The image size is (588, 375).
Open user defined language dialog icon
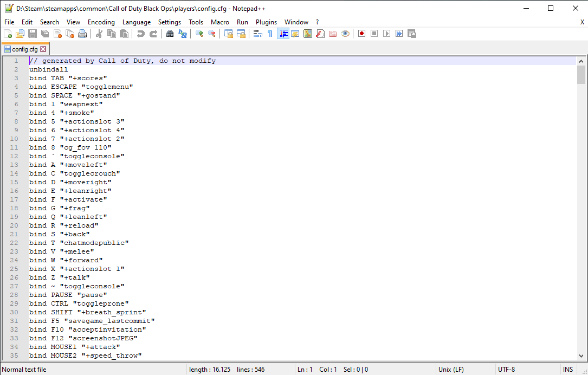(295, 34)
